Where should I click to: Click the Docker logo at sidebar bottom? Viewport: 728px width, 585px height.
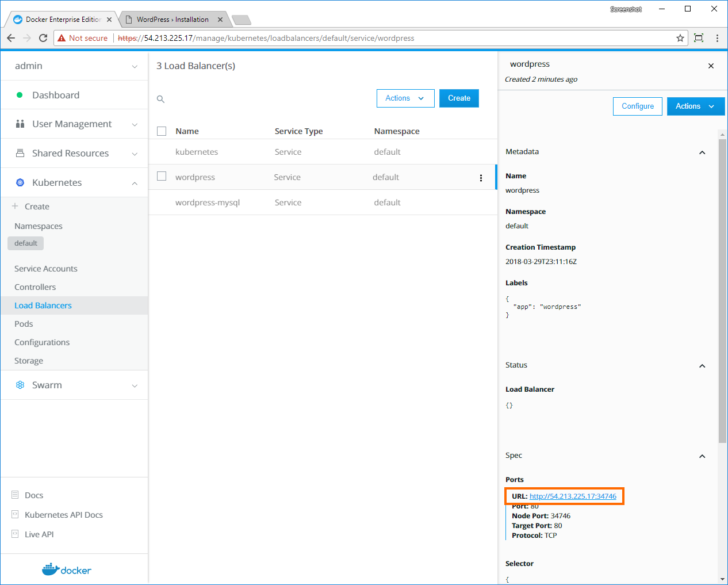tap(67, 569)
